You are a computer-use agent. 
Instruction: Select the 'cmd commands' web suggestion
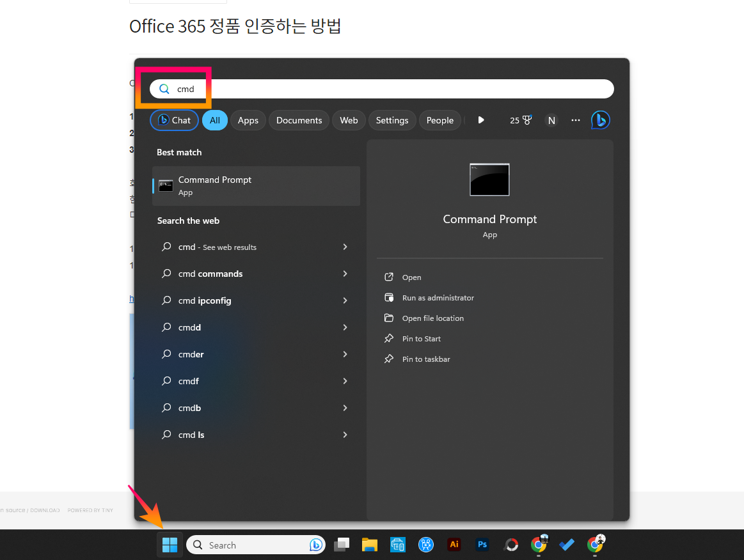(x=257, y=274)
